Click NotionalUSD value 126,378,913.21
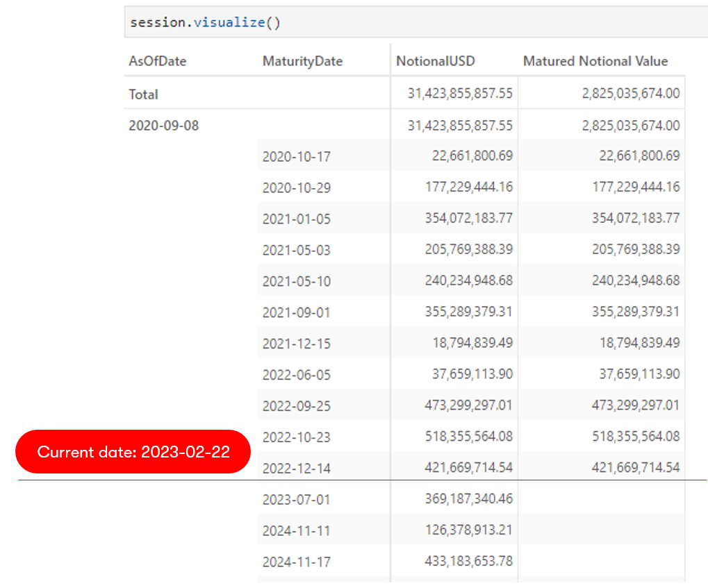This screenshot has height=588, width=708. pyautogui.click(x=469, y=530)
